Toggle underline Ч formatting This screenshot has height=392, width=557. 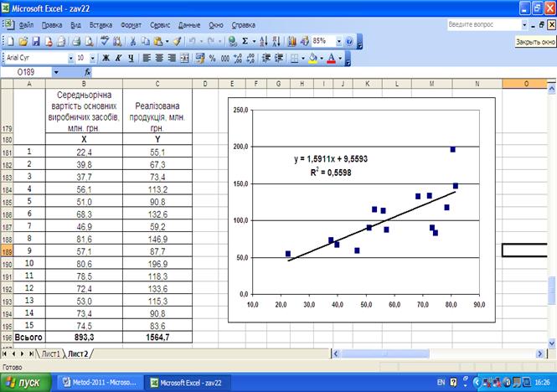coord(131,59)
